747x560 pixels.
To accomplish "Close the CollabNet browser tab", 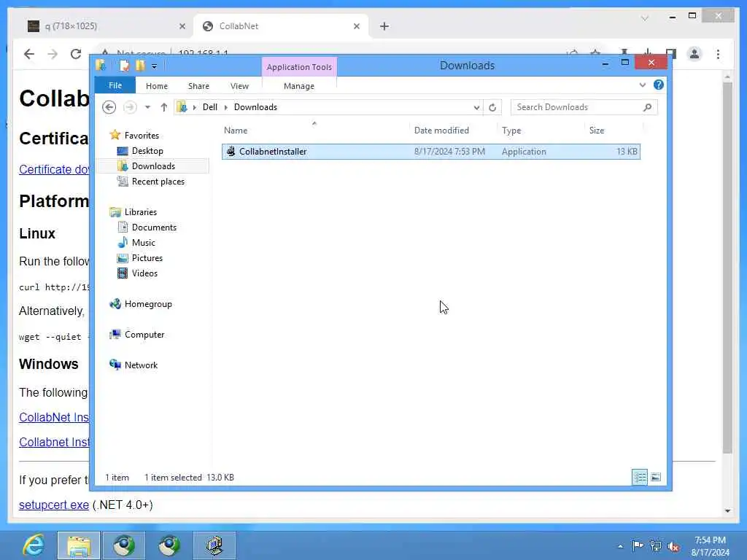I will (356, 26).
